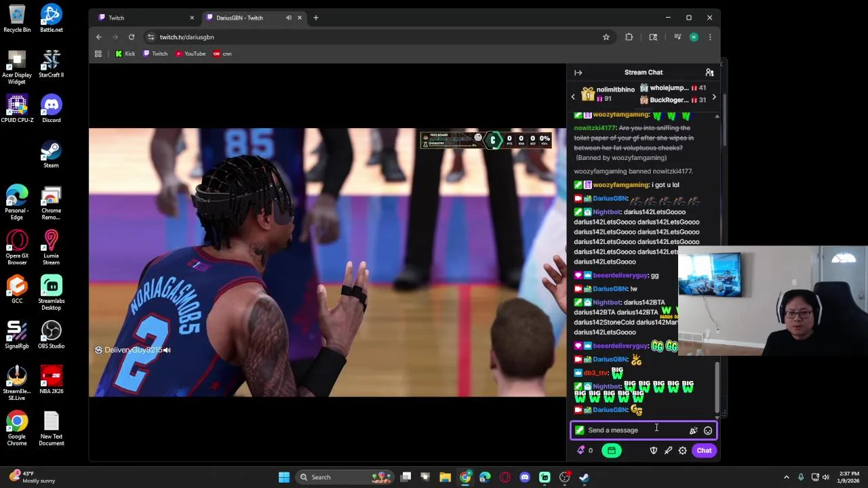The image size is (868, 488).
Task: Show previous gift leaderboard entry
Action: tap(573, 97)
